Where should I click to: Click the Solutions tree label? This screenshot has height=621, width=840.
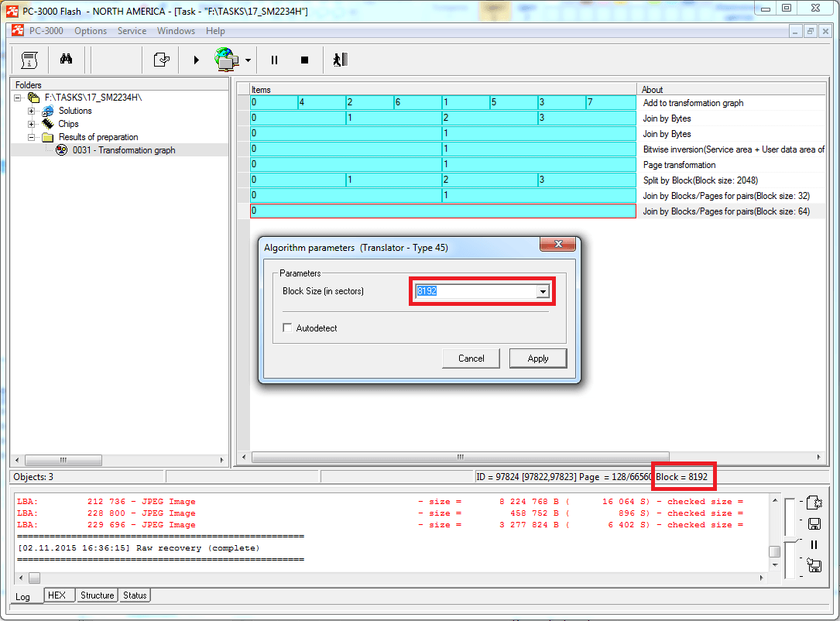point(75,111)
